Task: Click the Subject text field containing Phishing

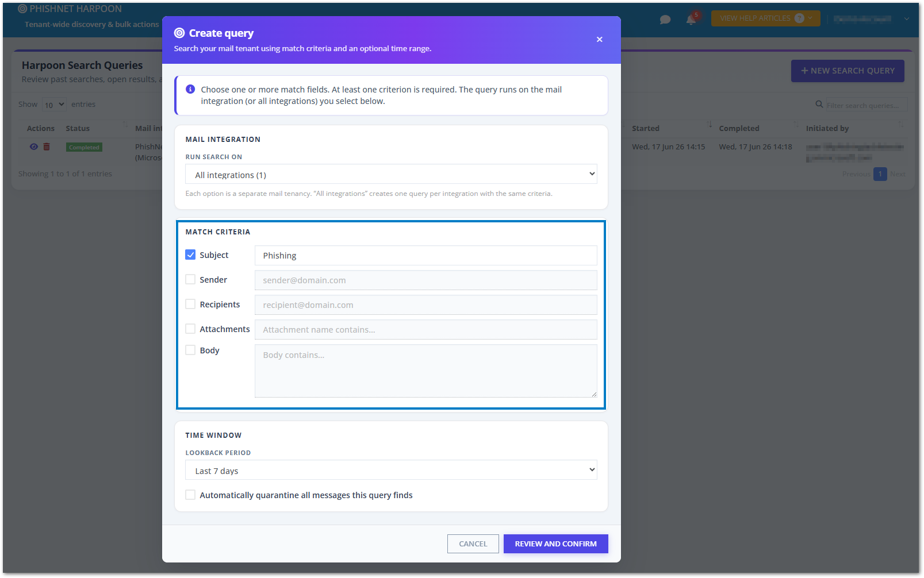Action: (x=425, y=255)
